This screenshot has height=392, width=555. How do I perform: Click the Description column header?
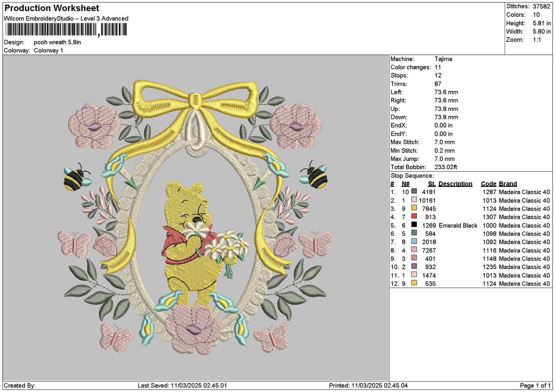pos(456,184)
